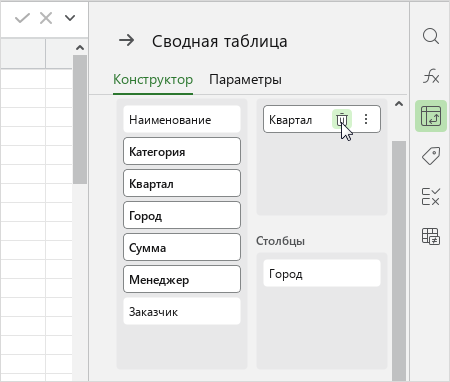Open more options for Квартал field
Viewport: 450px width, 382px height.
coord(366,119)
